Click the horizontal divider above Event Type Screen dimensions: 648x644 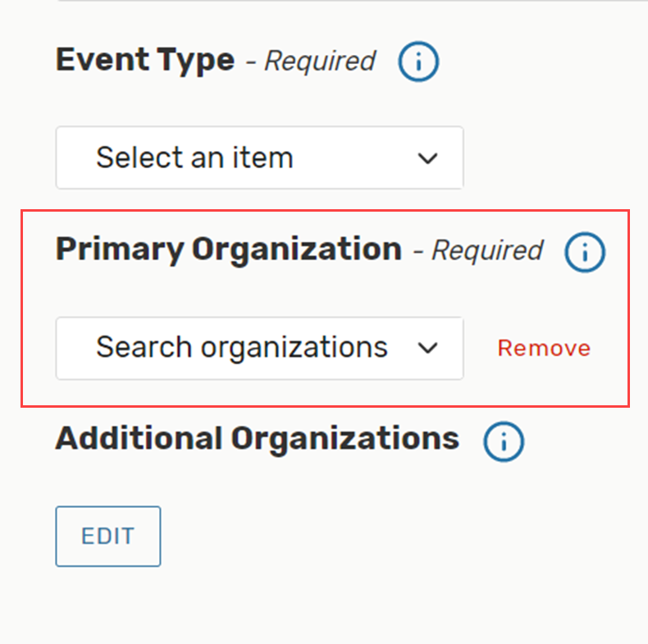(353, 1)
